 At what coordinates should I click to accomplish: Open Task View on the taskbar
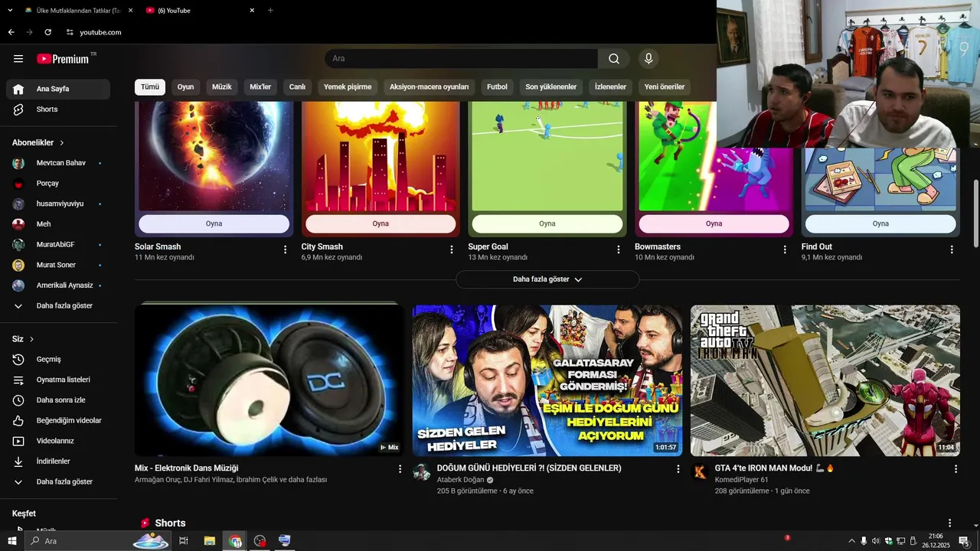click(x=184, y=541)
